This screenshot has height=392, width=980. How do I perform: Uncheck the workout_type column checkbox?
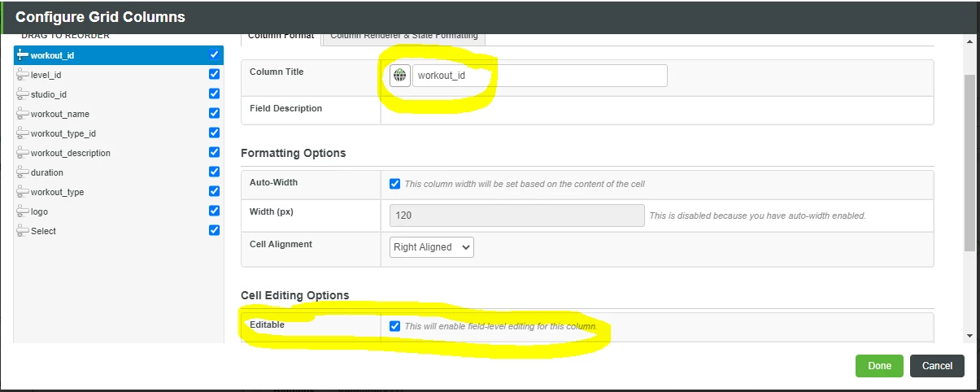(214, 191)
